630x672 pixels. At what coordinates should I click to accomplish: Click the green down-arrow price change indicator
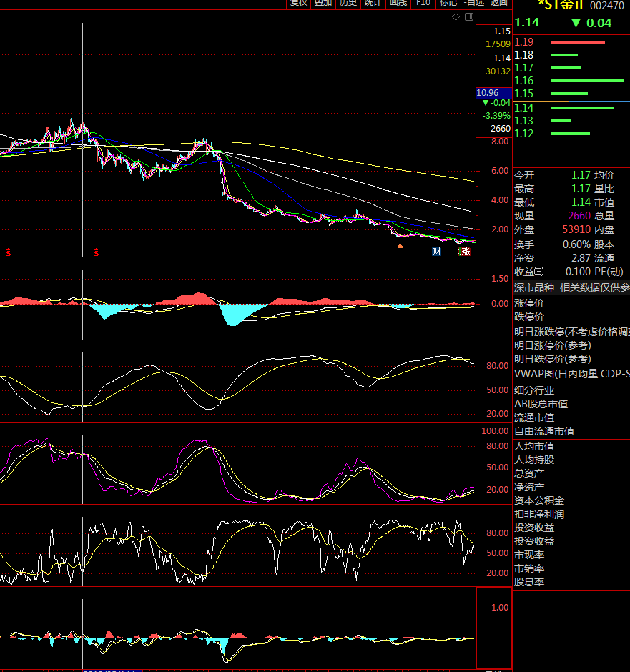pyautogui.click(x=591, y=23)
